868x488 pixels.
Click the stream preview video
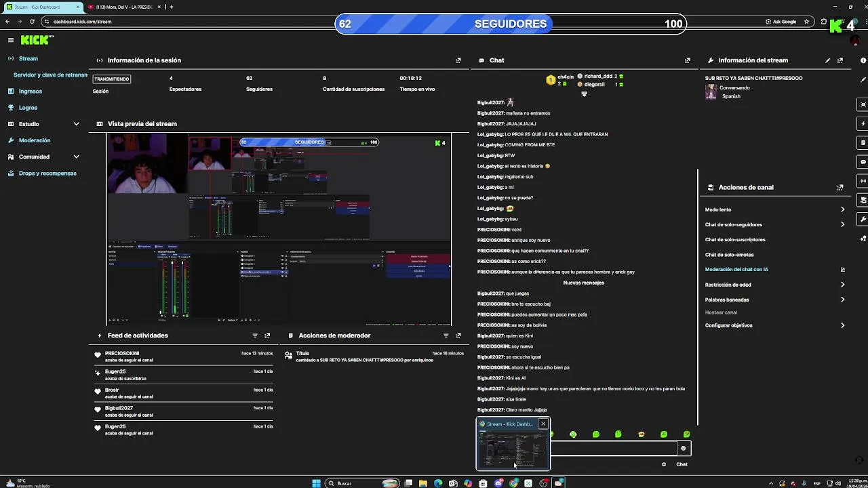[279, 229]
